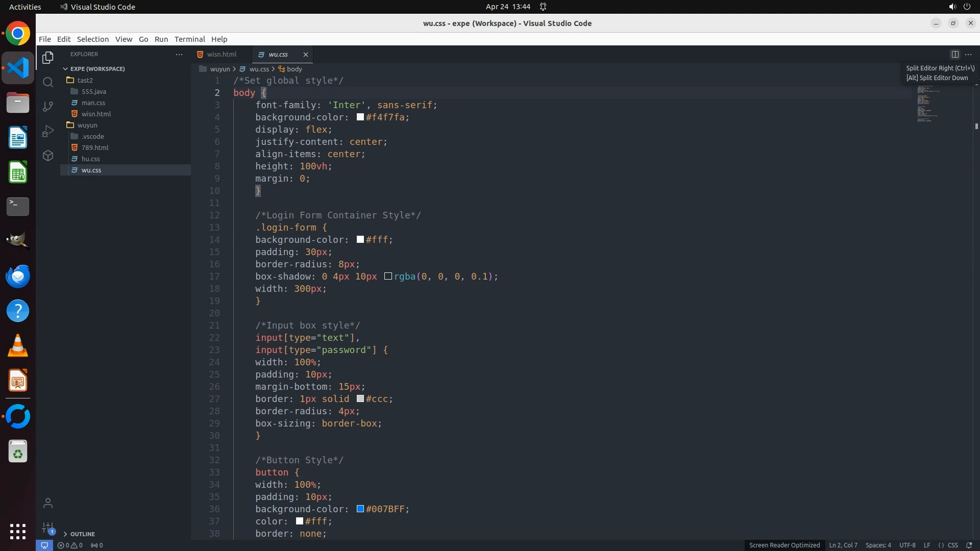Screen dimensions: 980x551
Task: Open the Terminal menu
Action: tap(189, 39)
